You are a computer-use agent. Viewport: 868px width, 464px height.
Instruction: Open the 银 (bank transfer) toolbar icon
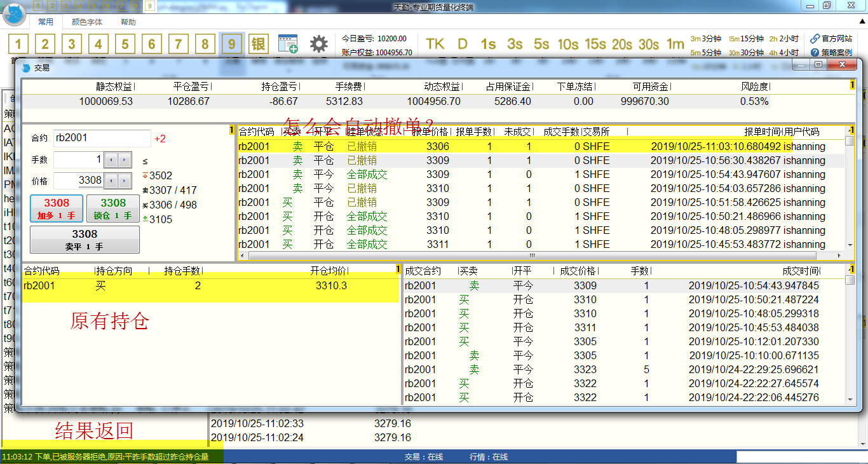[x=258, y=44]
